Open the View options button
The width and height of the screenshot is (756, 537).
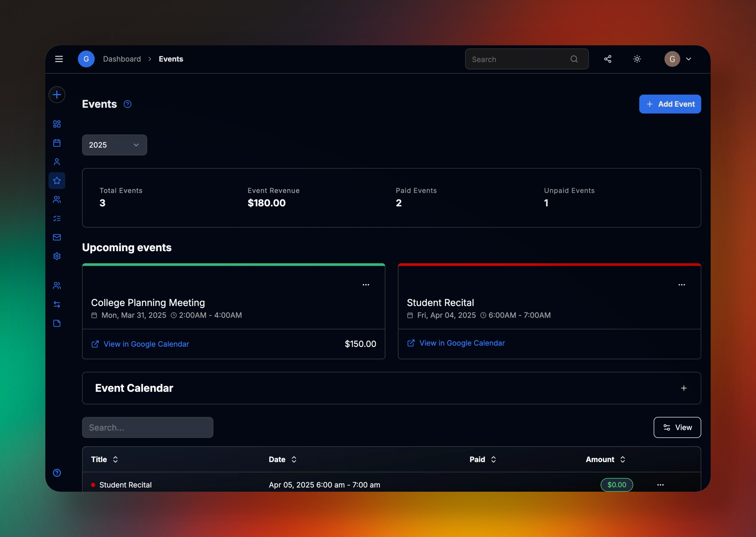click(x=677, y=427)
